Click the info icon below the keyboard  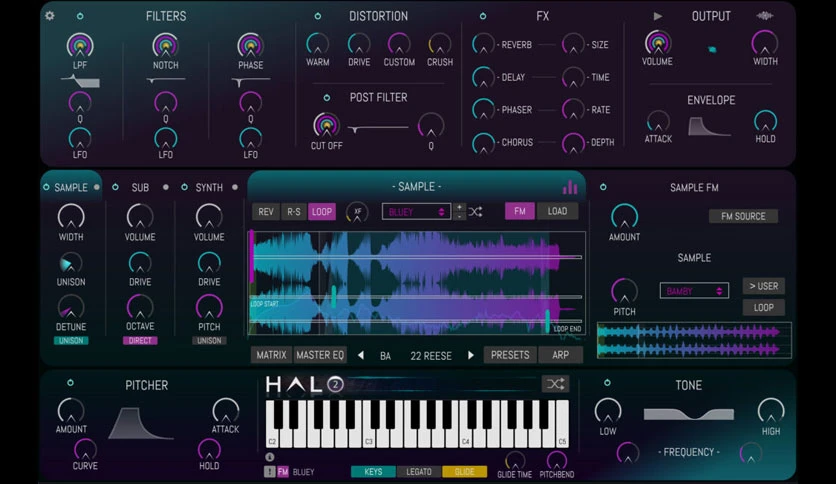click(270, 457)
